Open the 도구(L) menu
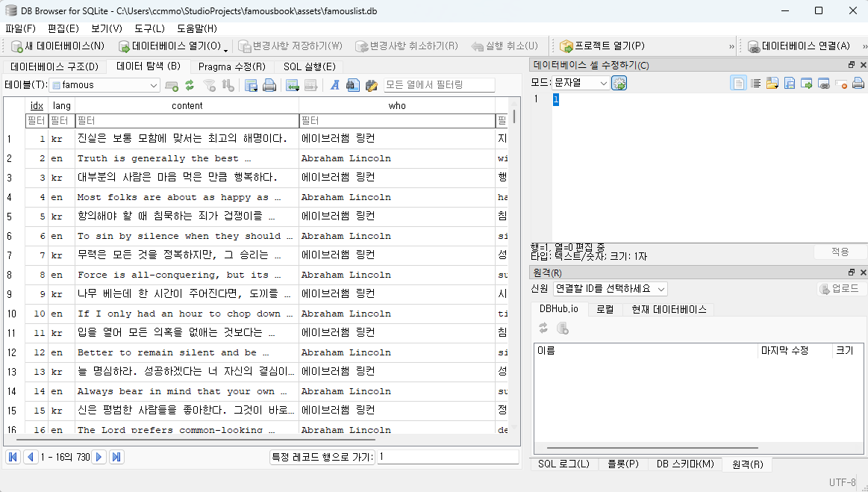This screenshot has height=492, width=868. coord(149,28)
